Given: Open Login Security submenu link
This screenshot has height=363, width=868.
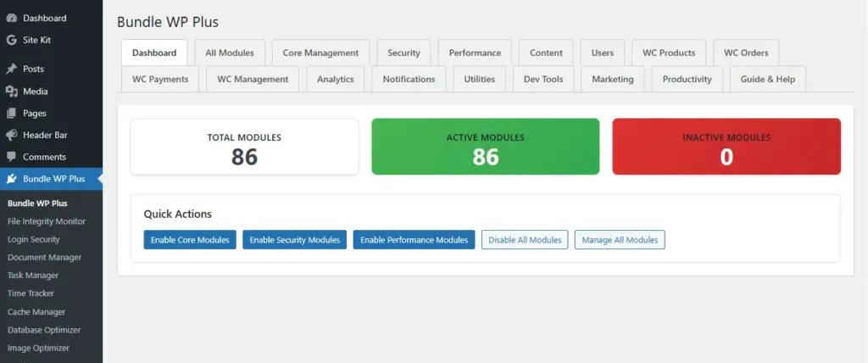Looking at the screenshot, I should 34,239.
